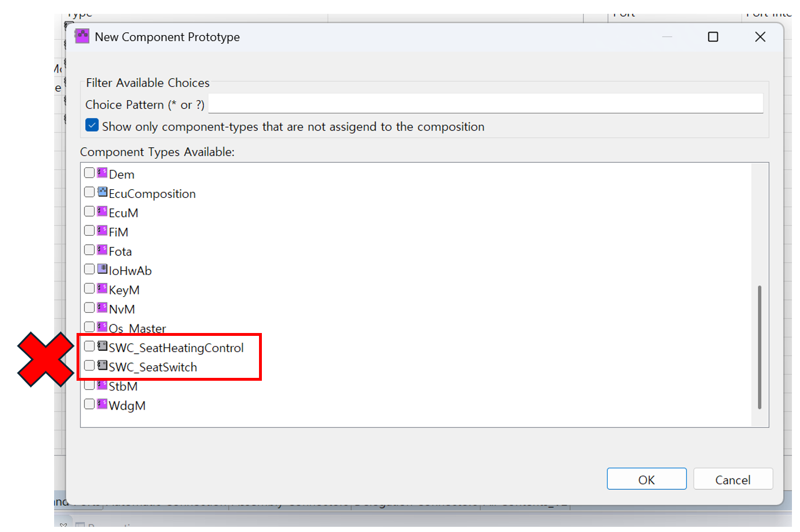Click the component list vertical scrollbar
800x532 pixels.
(x=759, y=346)
